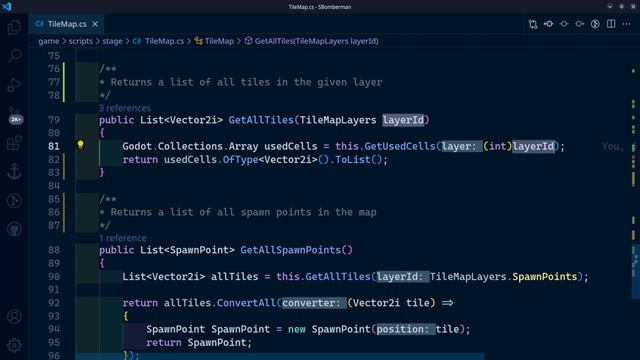The width and height of the screenshot is (640, 360).
Task: Click the 'You,' blame annotation on line 81
Action: point(612,146)
